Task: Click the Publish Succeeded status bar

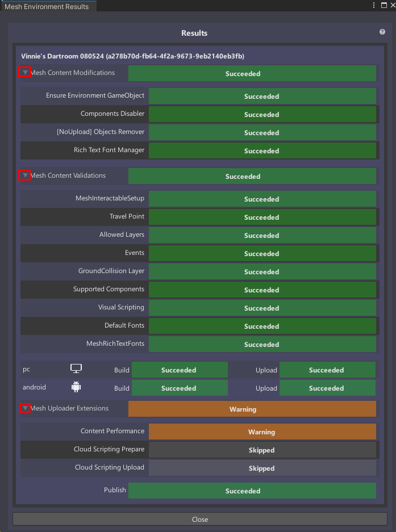Action: pos(252,491)
